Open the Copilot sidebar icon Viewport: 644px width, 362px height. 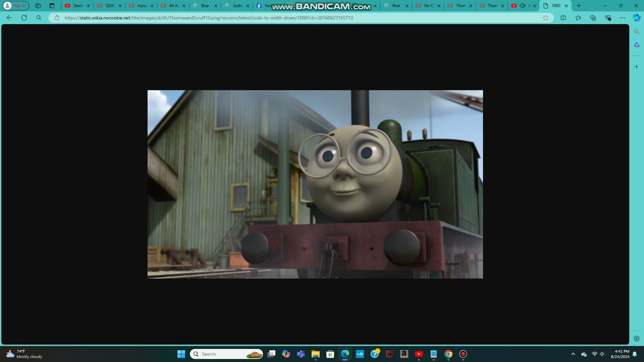636,18
